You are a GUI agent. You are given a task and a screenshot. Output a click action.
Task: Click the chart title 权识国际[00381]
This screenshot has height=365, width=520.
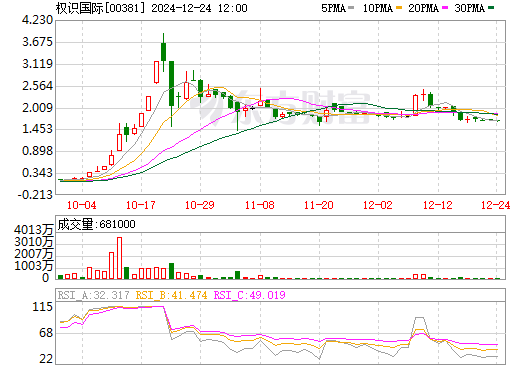click(101, 8)
